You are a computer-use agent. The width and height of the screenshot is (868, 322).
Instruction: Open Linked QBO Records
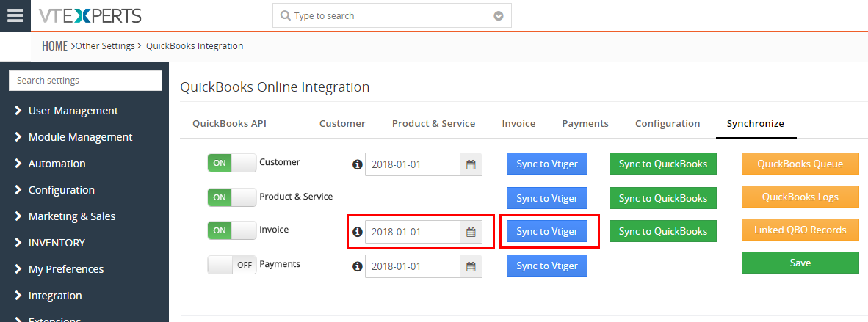[x=800, y=230]
